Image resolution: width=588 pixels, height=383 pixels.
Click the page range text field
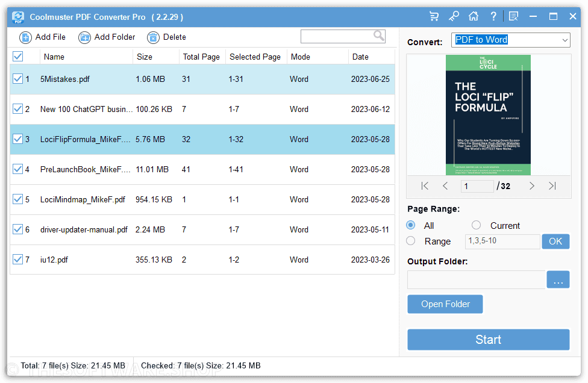coord(502,241)
